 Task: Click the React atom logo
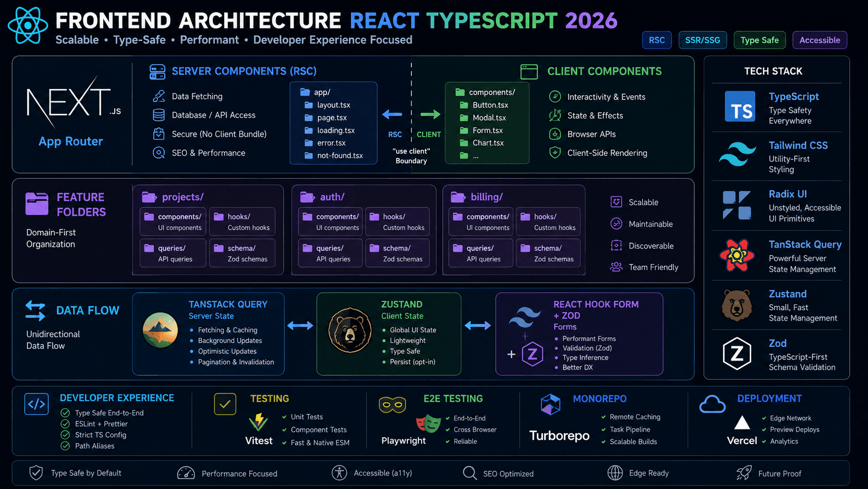point(28,25)
